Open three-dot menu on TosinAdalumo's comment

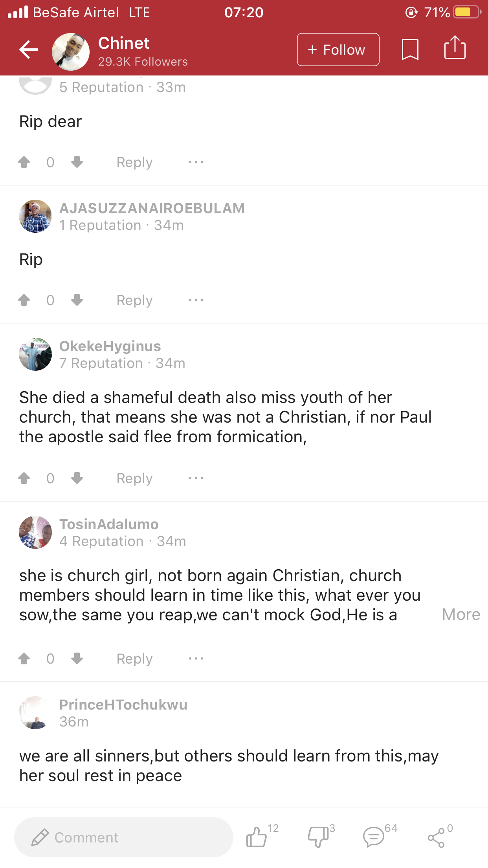pos(196,658)
